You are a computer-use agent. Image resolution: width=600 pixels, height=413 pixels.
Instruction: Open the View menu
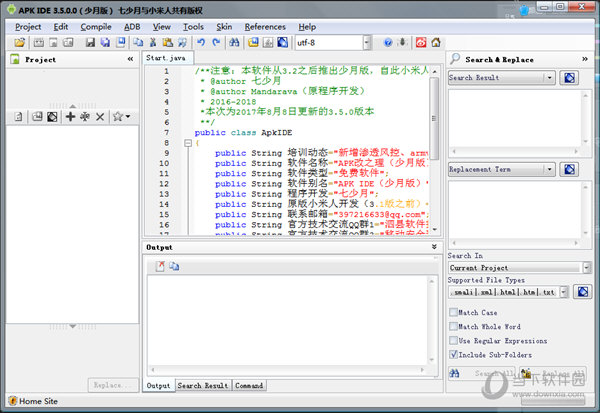(x=161, y=27)
